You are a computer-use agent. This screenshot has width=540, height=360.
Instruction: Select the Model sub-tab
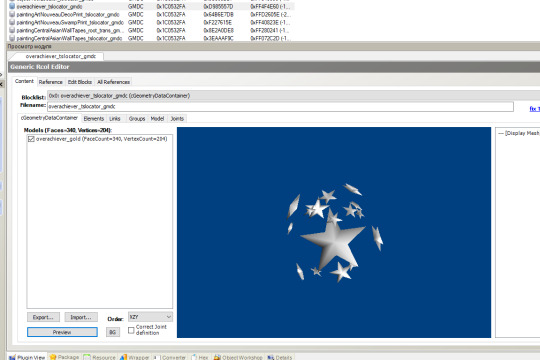click(x=157, y=119)
